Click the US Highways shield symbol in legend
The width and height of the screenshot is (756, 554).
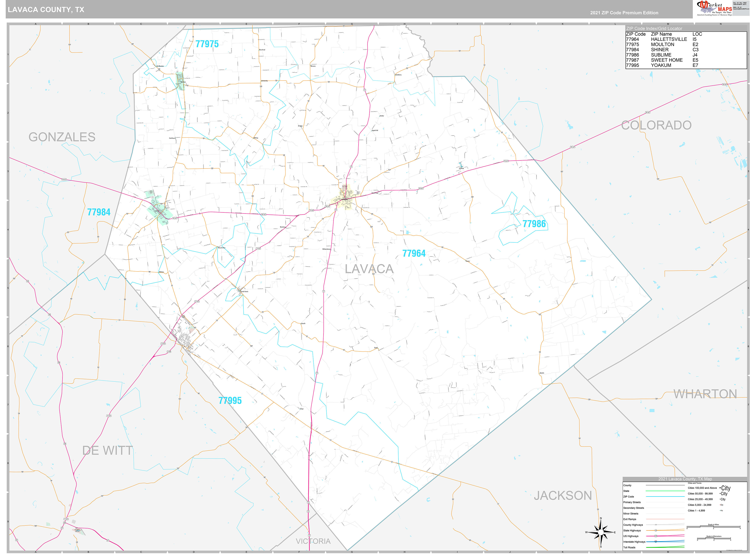656,536
